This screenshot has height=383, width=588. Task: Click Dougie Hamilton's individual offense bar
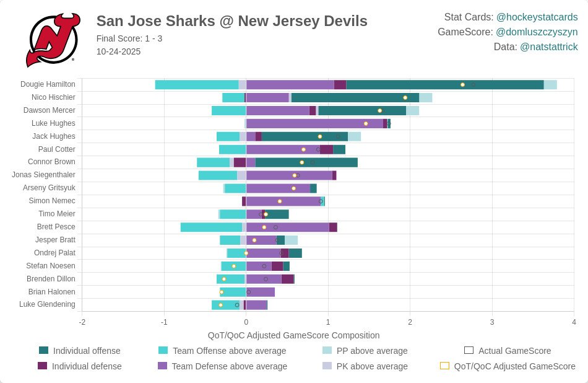(x=444, y=85)
